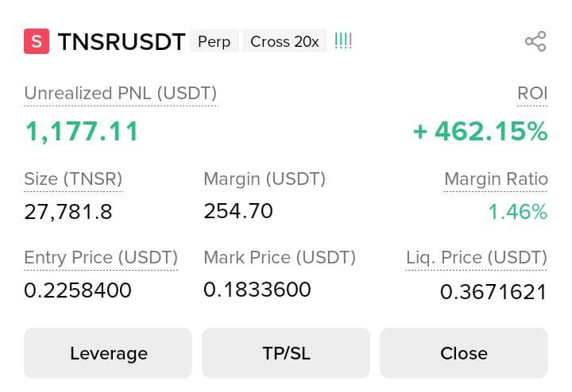Screen dimensions: 572x392
Task: Tap the Perp contract type tag
Action: click(x=214, y=41)
